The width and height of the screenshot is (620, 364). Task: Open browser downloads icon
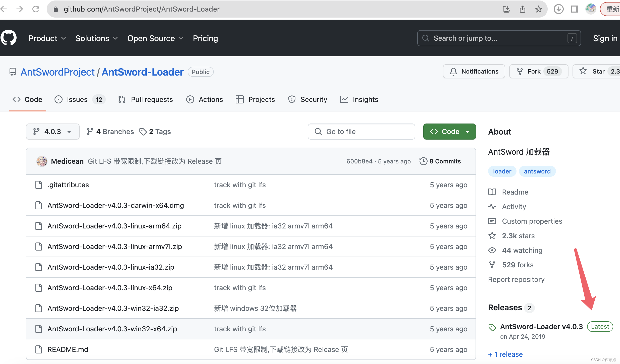[x=558, y=9]
